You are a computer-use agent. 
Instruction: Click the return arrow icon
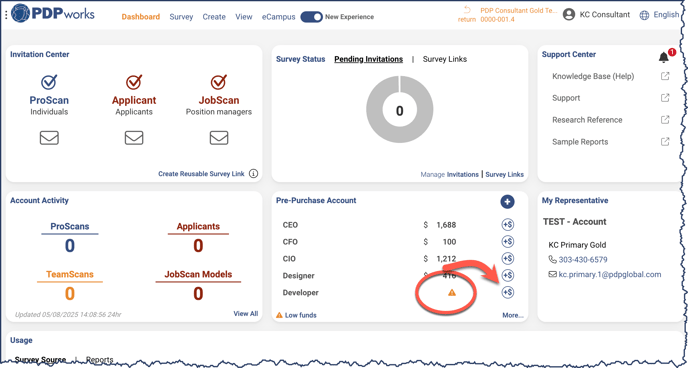467,10
